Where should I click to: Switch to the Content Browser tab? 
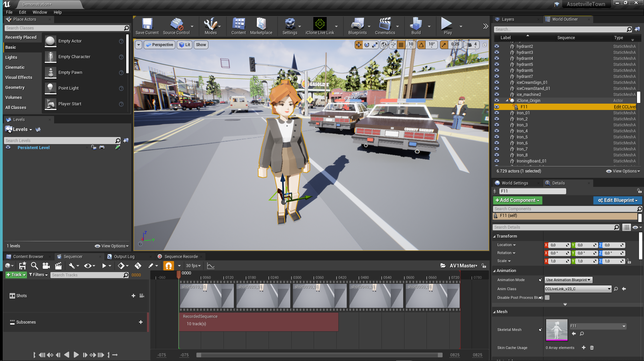(x=28, y=257)
